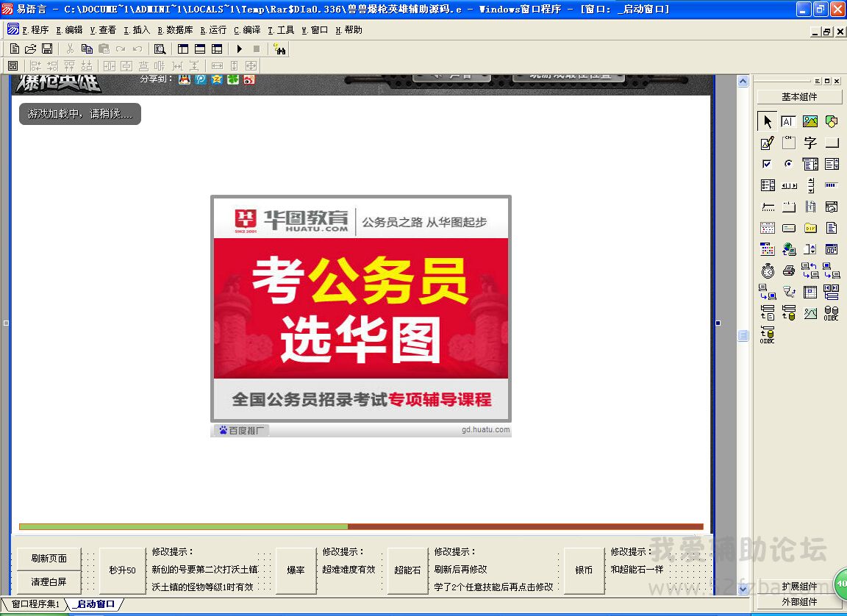The width and height of the screenshot is (847, 616).
Task: Click the Run (play) toolbar icon
Action: [239, 49]
